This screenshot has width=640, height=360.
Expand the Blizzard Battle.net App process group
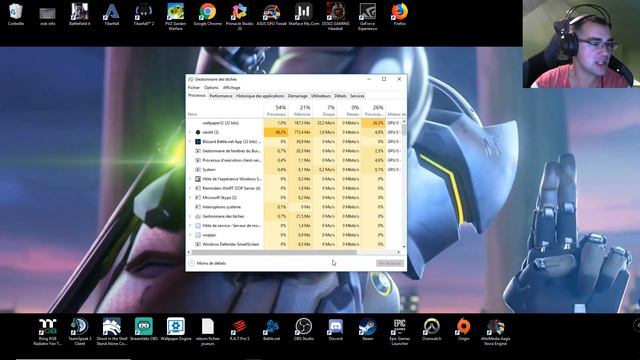(x=190, y=142)
